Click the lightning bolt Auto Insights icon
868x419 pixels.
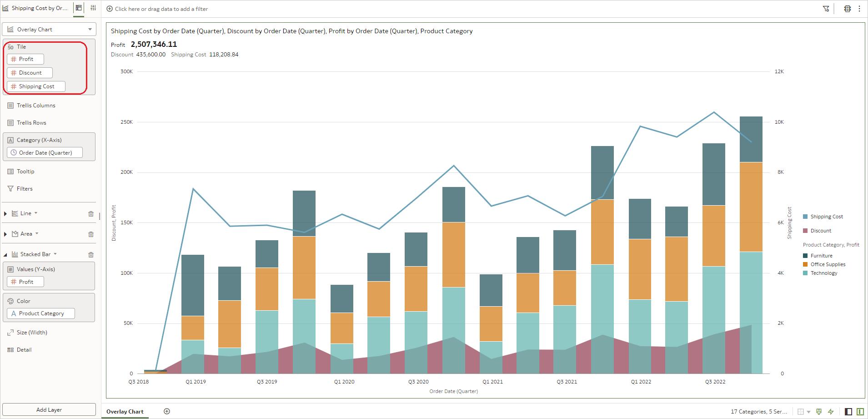(830, 412)
